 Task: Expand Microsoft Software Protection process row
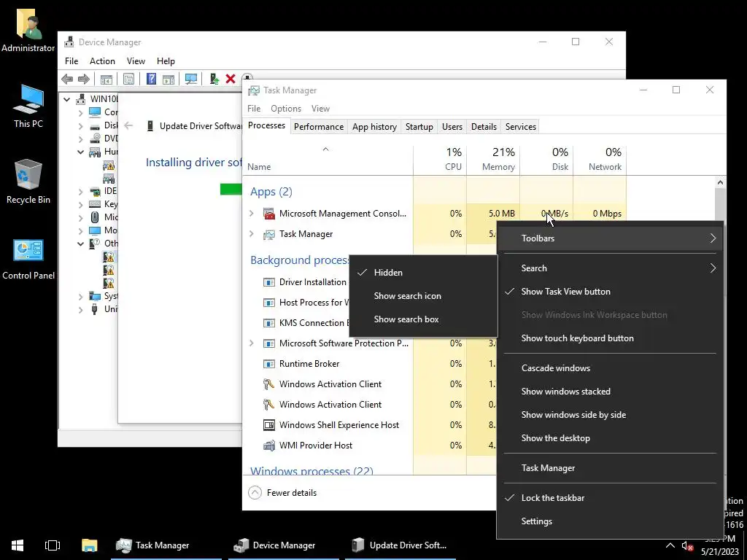(x=252, y=343)
